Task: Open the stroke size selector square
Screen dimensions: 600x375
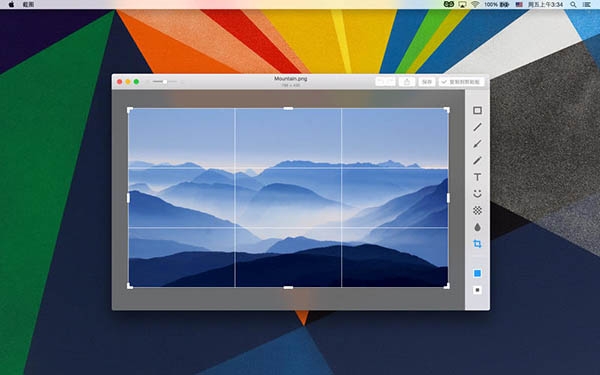Action: point(477,290)
